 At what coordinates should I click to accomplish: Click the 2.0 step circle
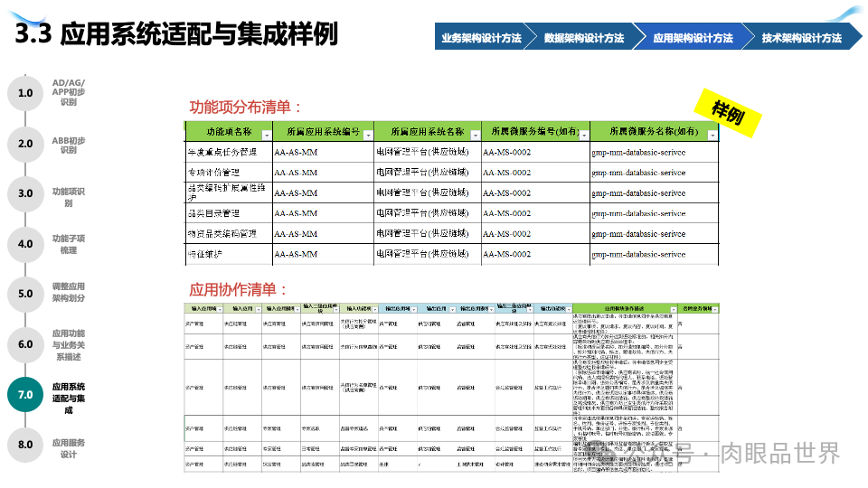coord(25,144)
